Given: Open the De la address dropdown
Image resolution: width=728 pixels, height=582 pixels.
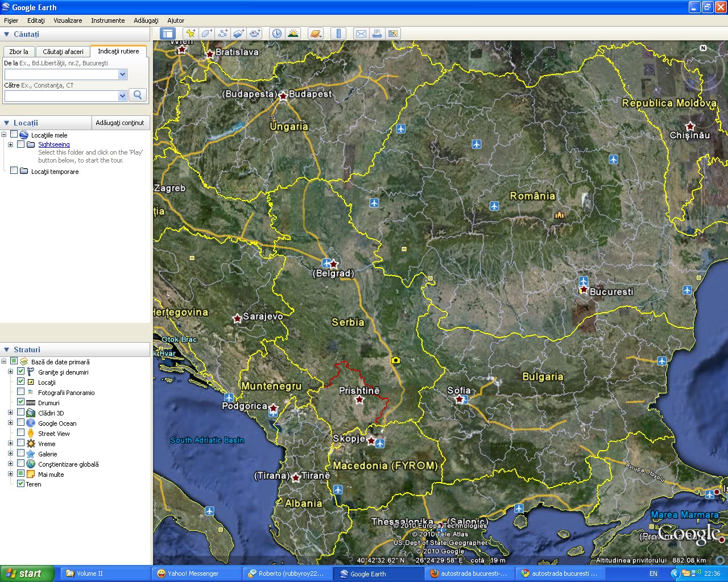Looking at the screenshot, I should pos(122,74).
